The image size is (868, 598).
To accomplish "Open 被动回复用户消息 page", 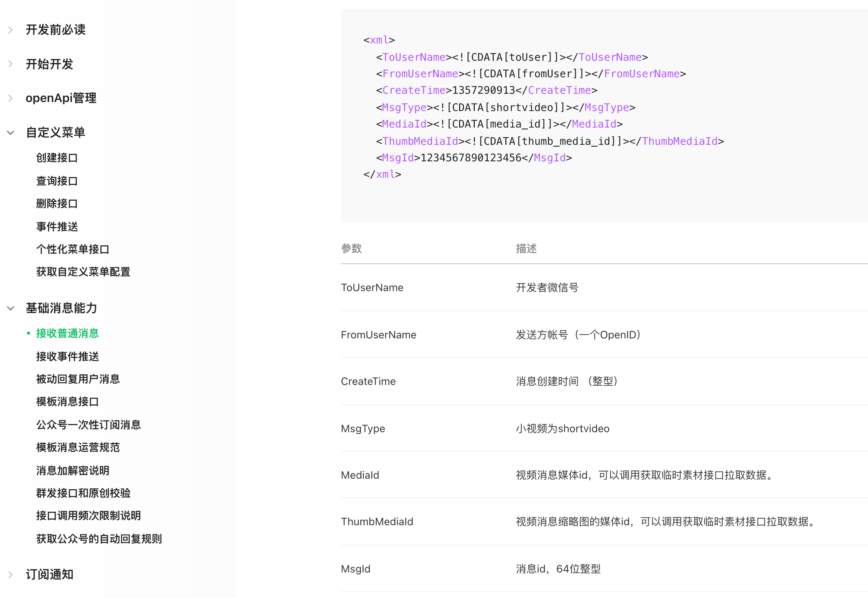I will pos(78,379).
